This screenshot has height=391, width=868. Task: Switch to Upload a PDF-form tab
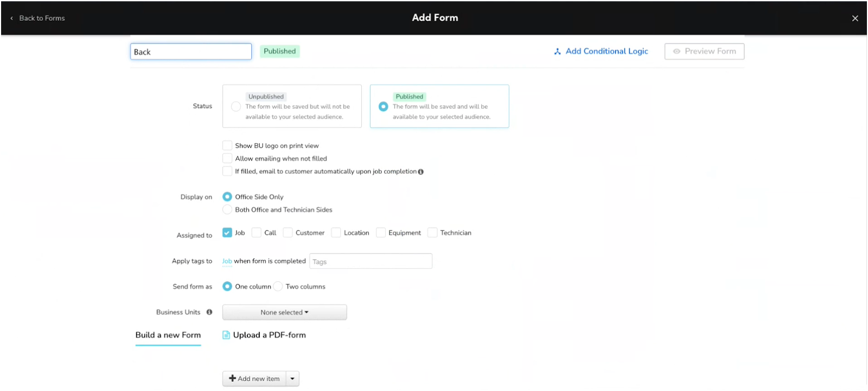pyautogui.click(x=264, y=335)
